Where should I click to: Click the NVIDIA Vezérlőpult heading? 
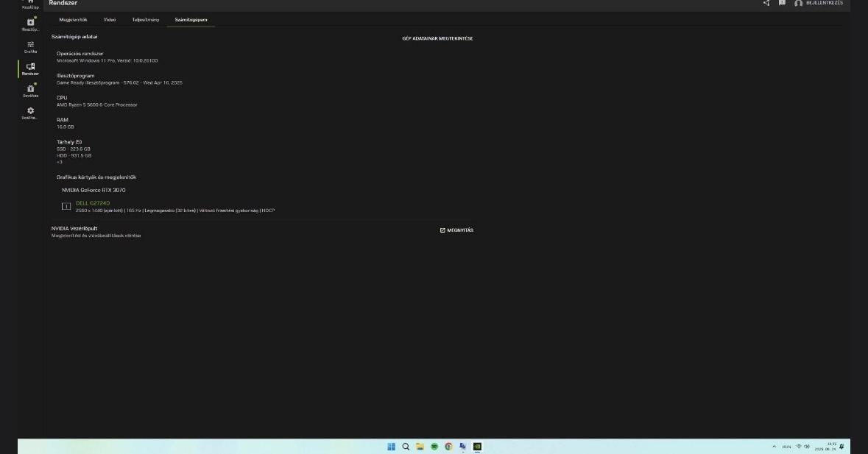(74, 228)
